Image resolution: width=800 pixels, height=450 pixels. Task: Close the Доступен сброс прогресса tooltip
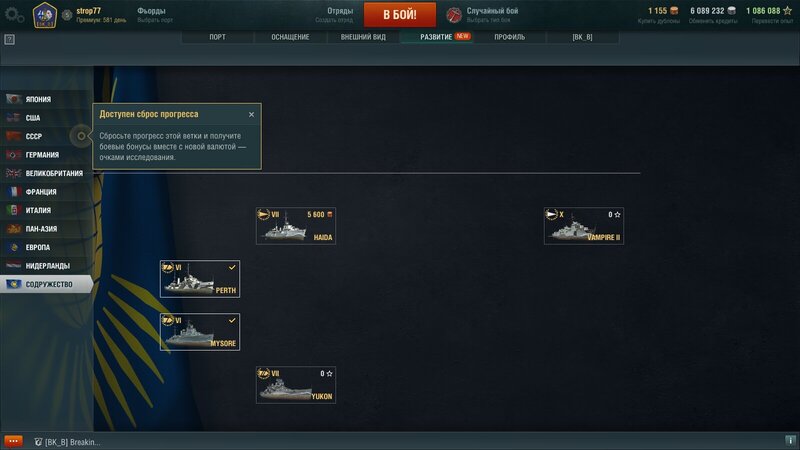click(x=252, y=115)
